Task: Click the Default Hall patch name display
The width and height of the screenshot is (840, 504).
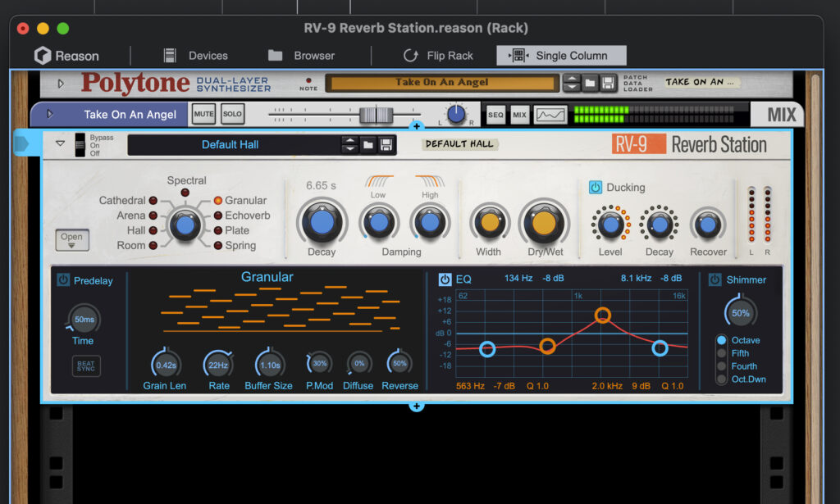Action: click(x=231, y=144)
